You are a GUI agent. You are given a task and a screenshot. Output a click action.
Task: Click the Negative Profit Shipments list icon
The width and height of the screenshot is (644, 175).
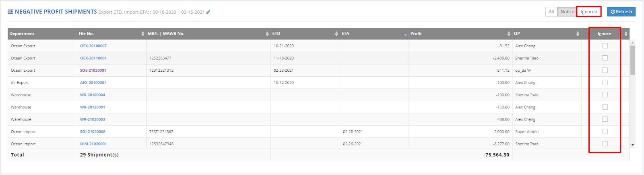point(10,12)
